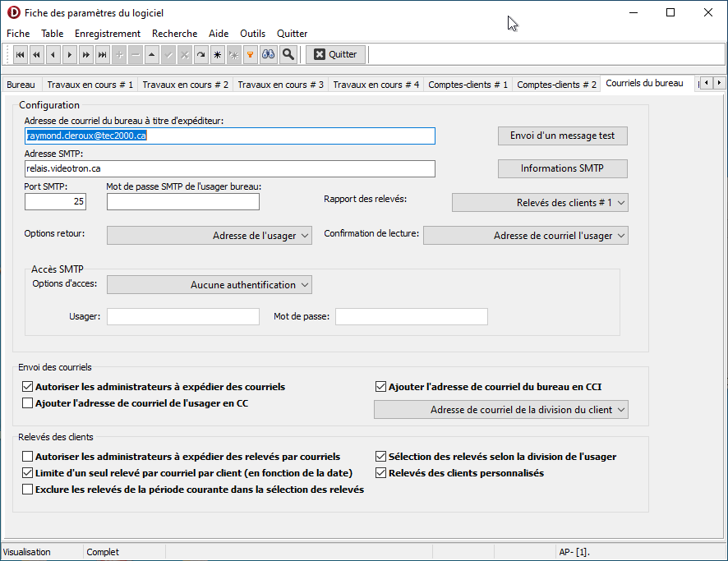Image resolution: width=728 pixels, height=561 pixels.
Task: Click the curved-arrow refresh toolbar icon
Action: click(201, 55)
